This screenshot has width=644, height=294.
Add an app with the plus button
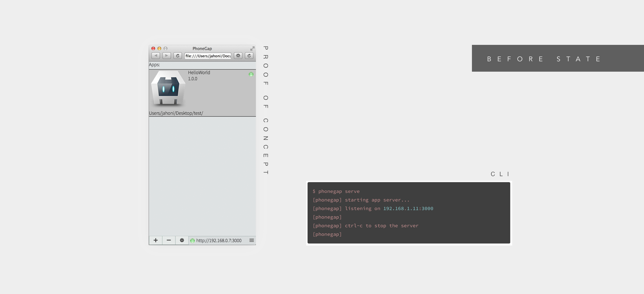(156, 240)
